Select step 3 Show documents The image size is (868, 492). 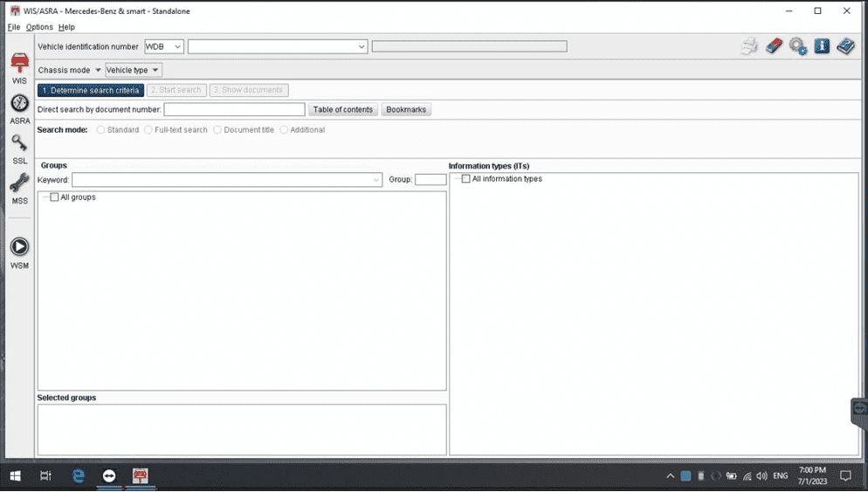tap(249, 90)
